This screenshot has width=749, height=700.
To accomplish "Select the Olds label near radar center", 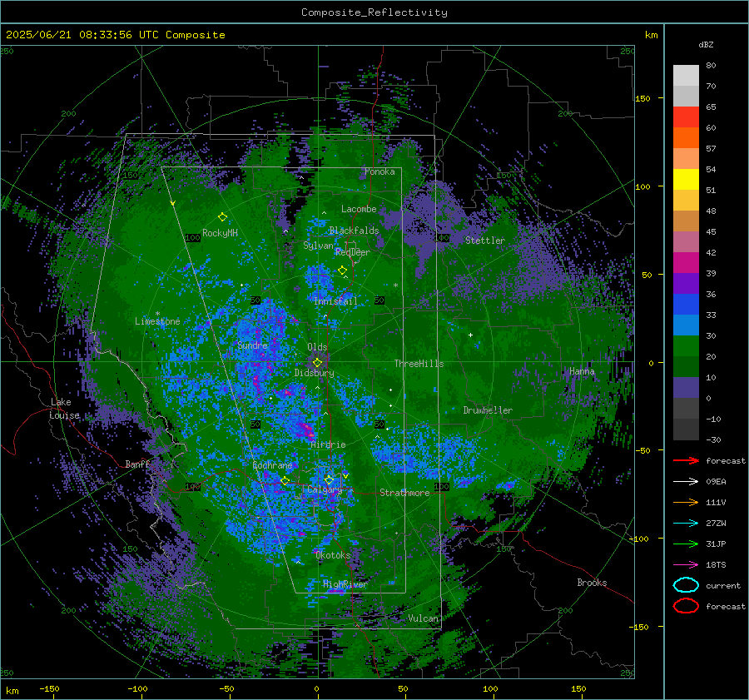I will pyautogui.click(x=317, y=347).
